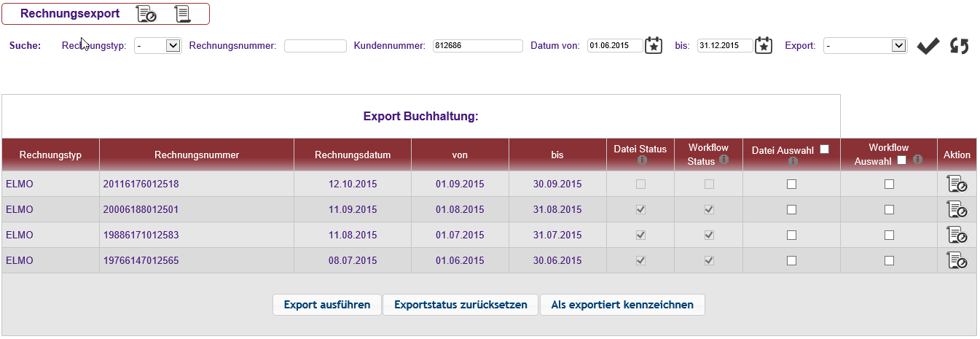Open calendar picker for Datum von
Viewport: 980px width, 339px height.
(x=654, y=45)
